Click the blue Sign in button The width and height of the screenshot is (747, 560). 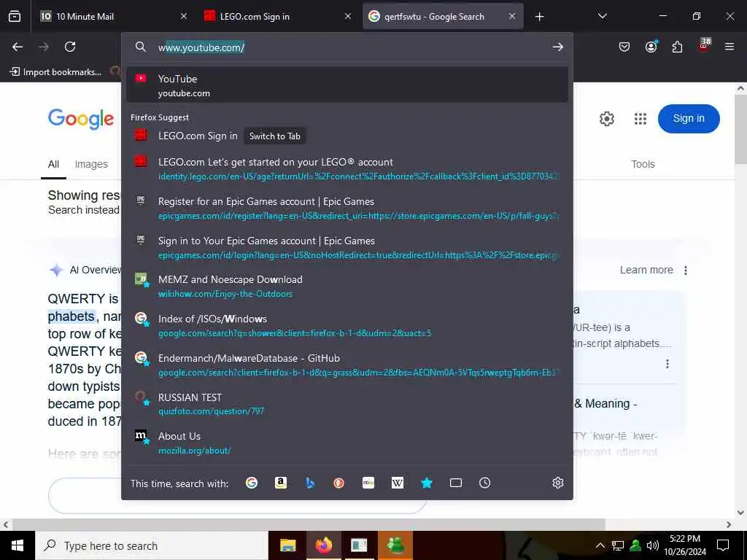[689, 119]
